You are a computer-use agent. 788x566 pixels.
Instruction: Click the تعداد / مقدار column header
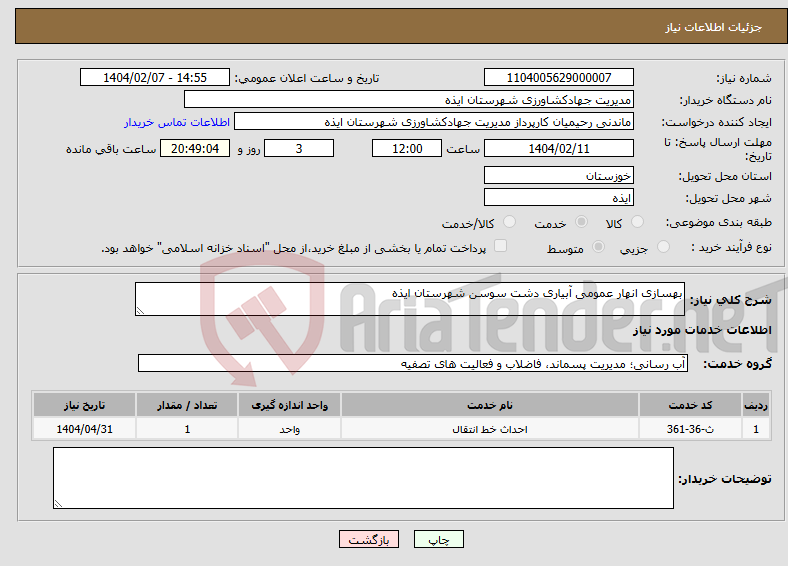187,405
